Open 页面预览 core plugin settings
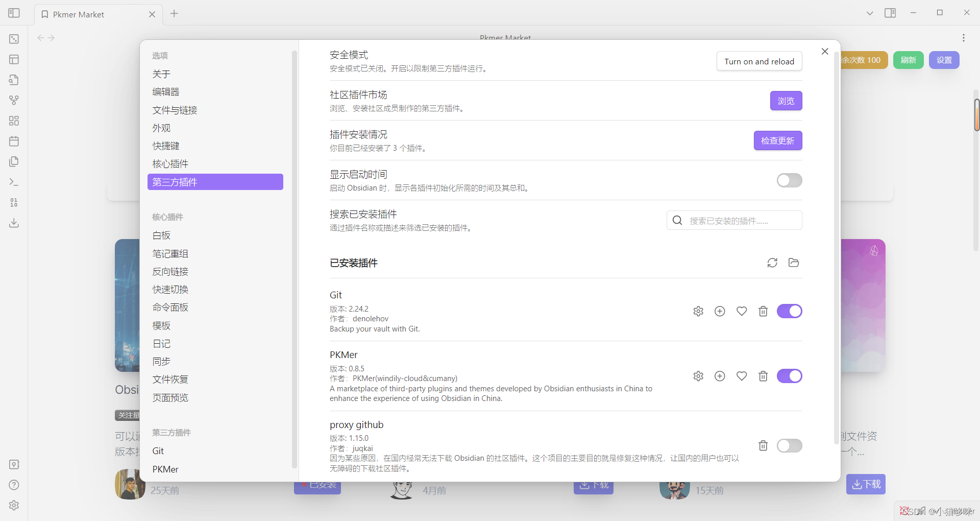 point(215,397)
